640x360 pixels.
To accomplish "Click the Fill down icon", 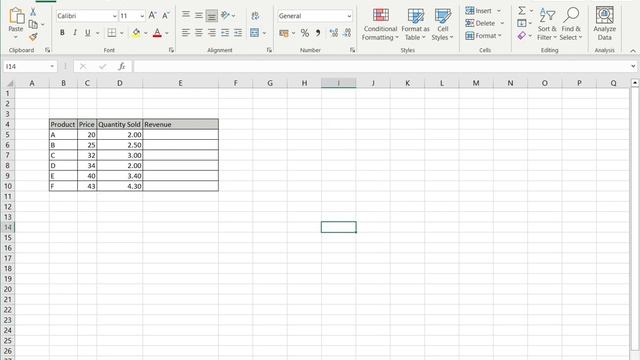I will 522,23.
